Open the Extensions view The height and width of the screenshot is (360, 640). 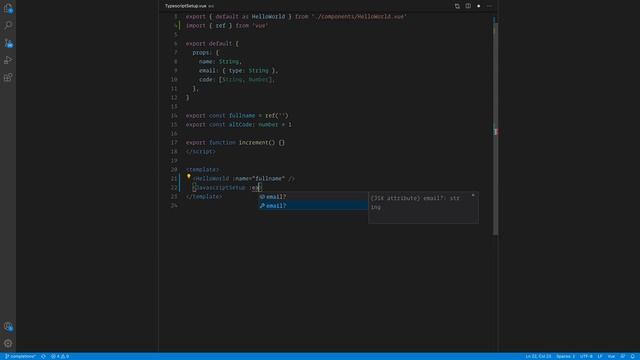[8, 77]
